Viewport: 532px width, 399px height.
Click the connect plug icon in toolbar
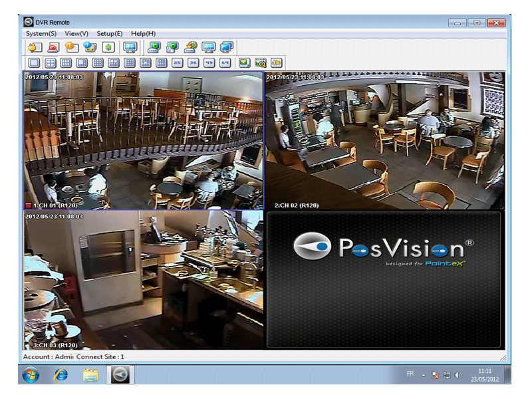(x=35, y=47)
